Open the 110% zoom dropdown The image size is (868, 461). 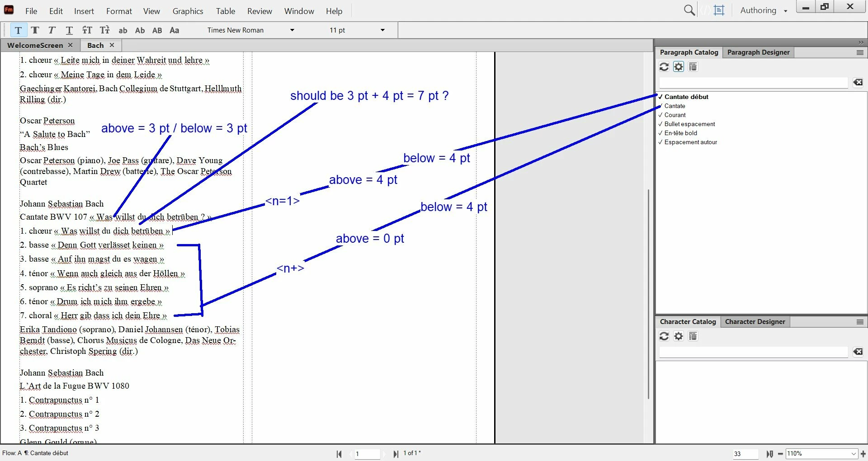click(854, 454)
